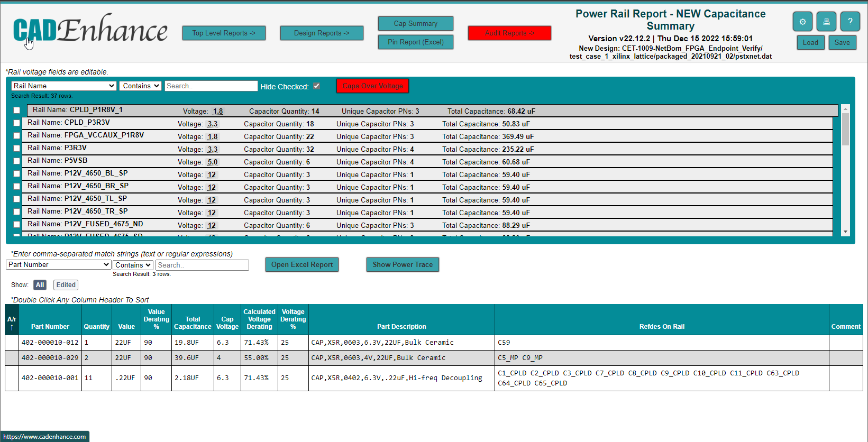Image resolution: width=868 pixels, height=442 pixels.
Task: Sort by the Refdes On Rail column header
Action: pyautogui.click(x=662, y=319)
